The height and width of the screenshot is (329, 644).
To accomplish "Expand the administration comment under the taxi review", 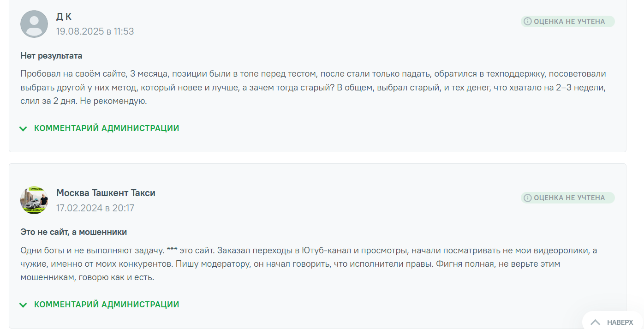I will pyautogui.click(x=106, y=305).
